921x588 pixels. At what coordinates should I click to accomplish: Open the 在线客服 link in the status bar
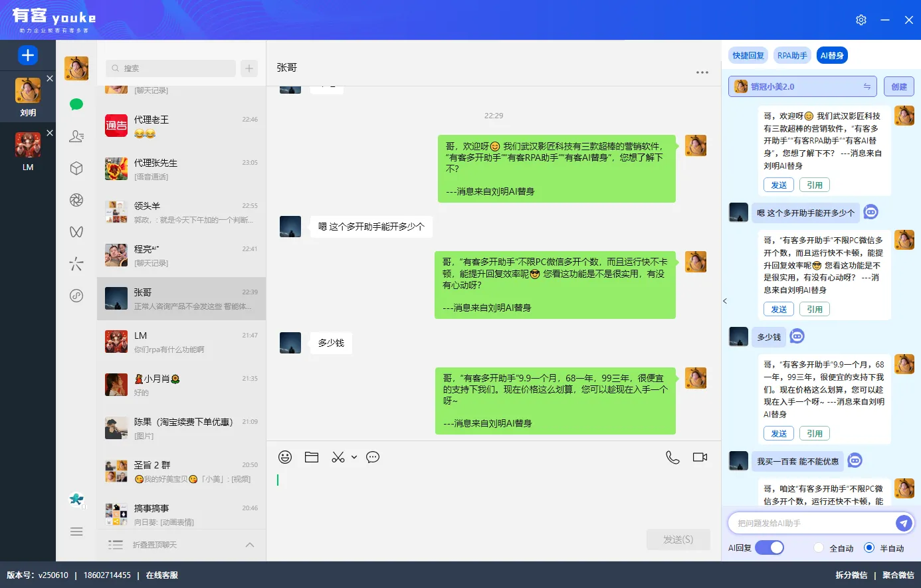pyautogui.click(x=161, y=575)
